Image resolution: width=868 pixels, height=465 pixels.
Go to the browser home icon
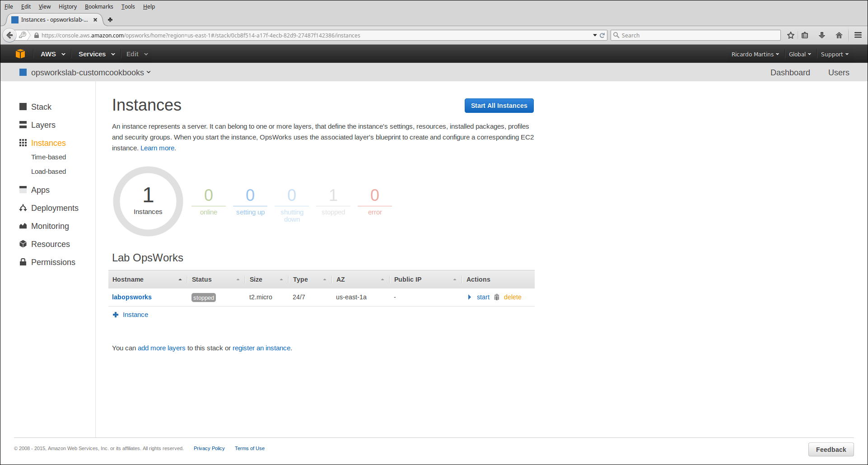click(x=839, y=35)
